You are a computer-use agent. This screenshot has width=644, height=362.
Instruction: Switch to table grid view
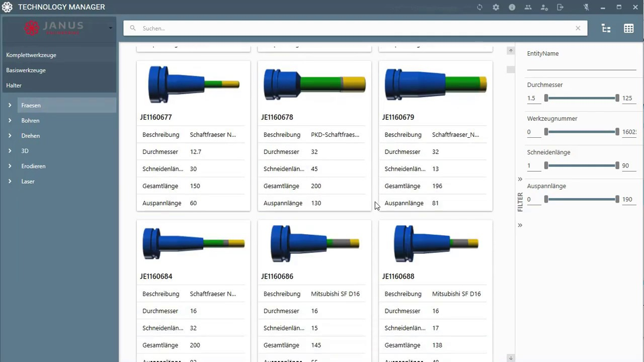[628, 28]
